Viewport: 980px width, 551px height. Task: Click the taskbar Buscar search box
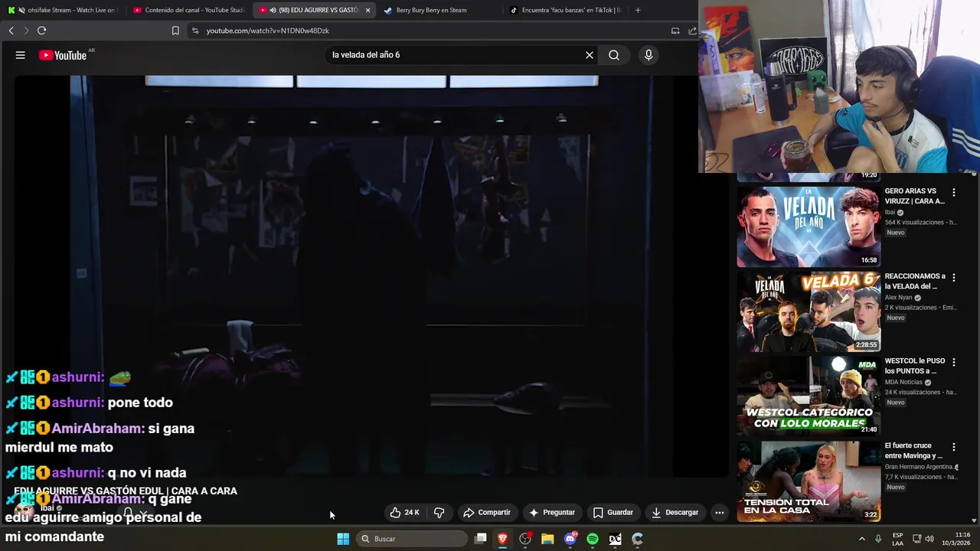[412, 539]
